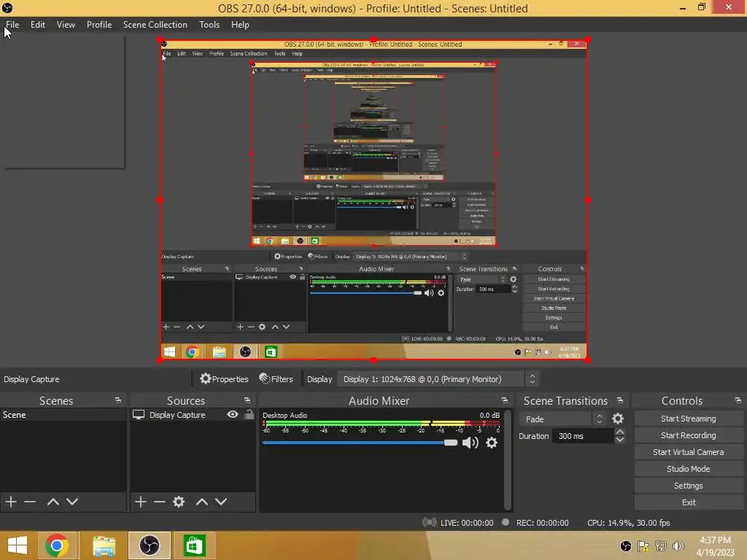Screen dimensions: 747x560
Task: Click Start Streaming
Action: point(689,419)
